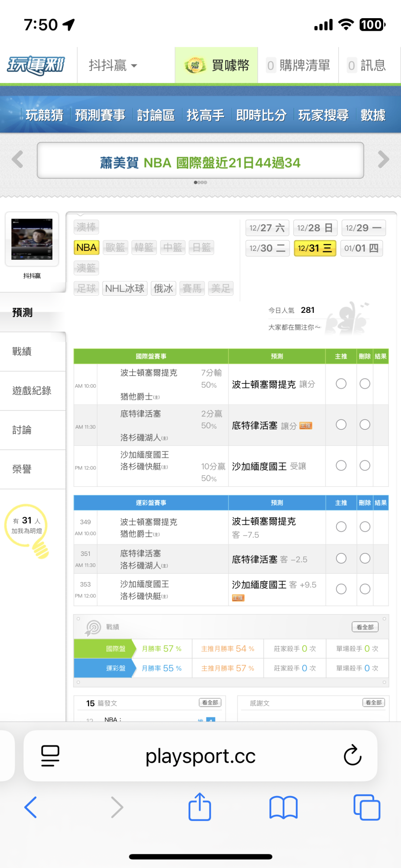Select date 12/31 三

[x=315, y=248]
